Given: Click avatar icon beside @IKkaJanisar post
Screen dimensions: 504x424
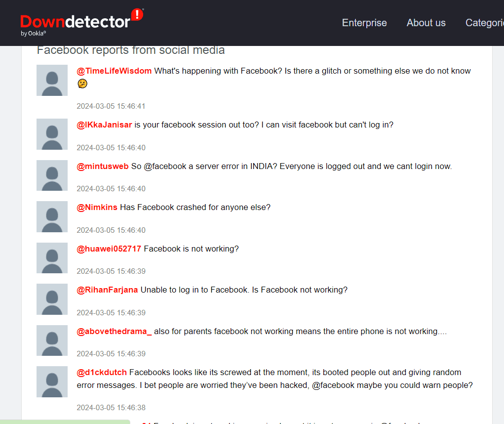Looking at the screenshot, I should tap(52, 134).
